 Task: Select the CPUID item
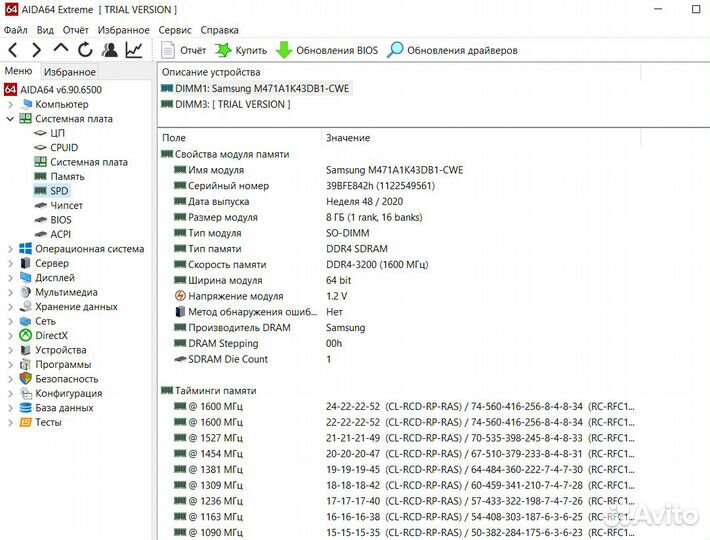pos(56,148)
